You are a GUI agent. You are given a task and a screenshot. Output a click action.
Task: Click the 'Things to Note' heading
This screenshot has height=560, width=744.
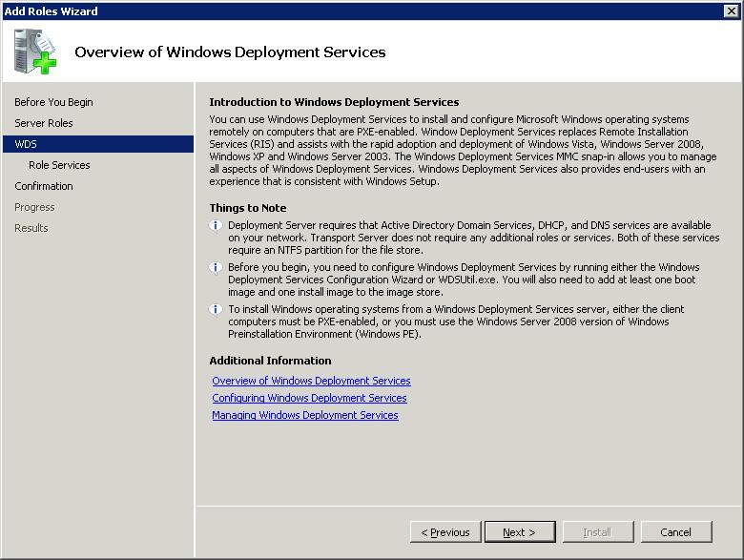(248, 208)
